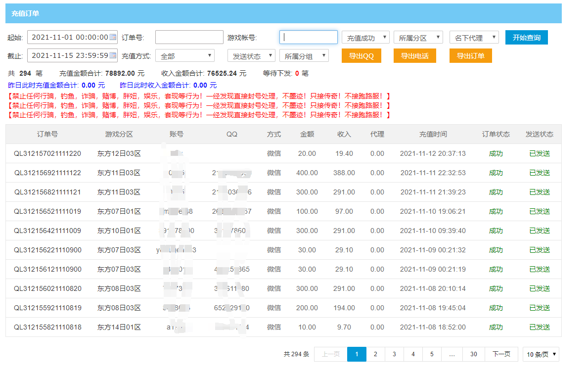
Task: Click the 订单号 input field
Action: (x=189, y=37)
